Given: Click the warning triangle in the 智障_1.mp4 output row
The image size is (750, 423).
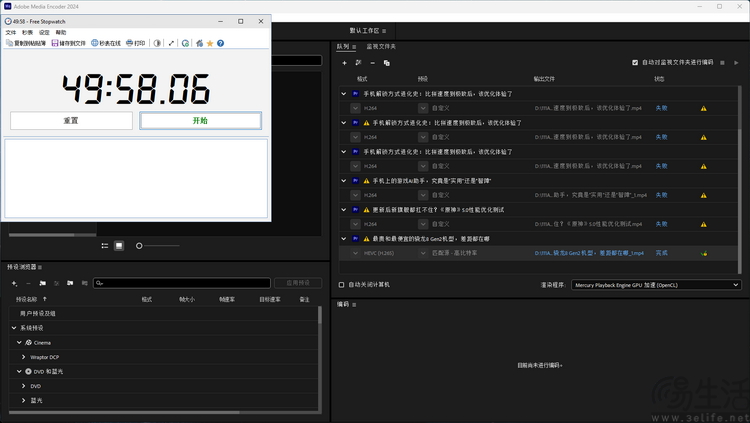Looking at the screenshot, I should coord(704,195).
